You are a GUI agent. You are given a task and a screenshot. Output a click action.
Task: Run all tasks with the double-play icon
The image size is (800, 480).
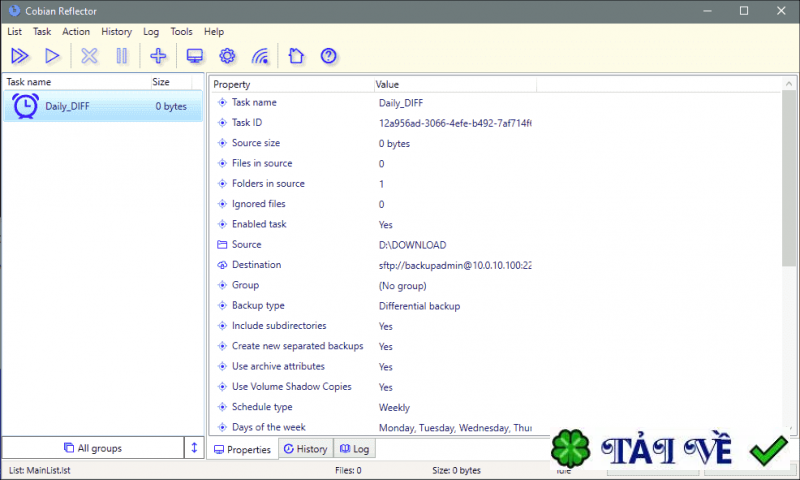pyautogui.click(x=19, y=56)
